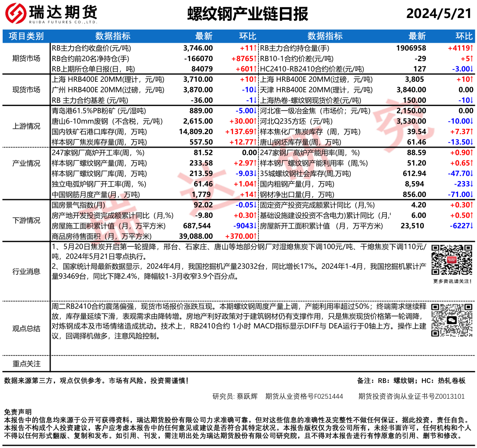Click the report title 螺纹钢产业链日报

tap(247, 14)
